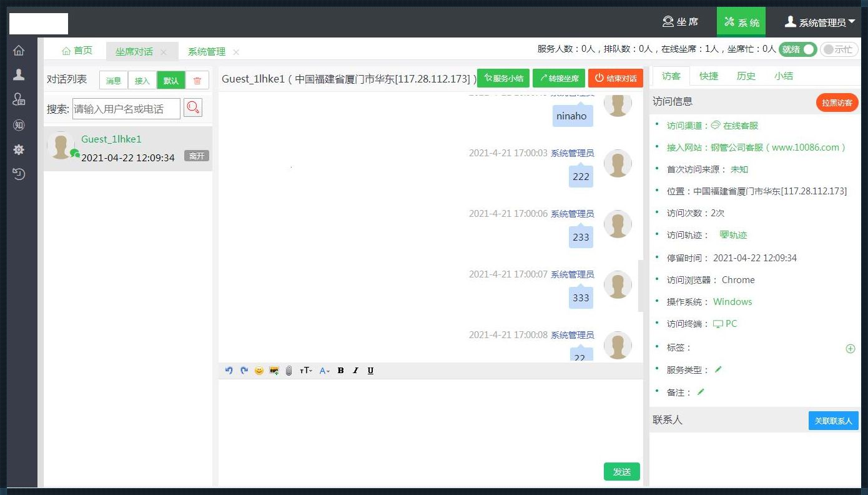This screenshot has height=495, width=868.
Task: Edit 备注 with the pencil icon
Action: click(701, 392)
